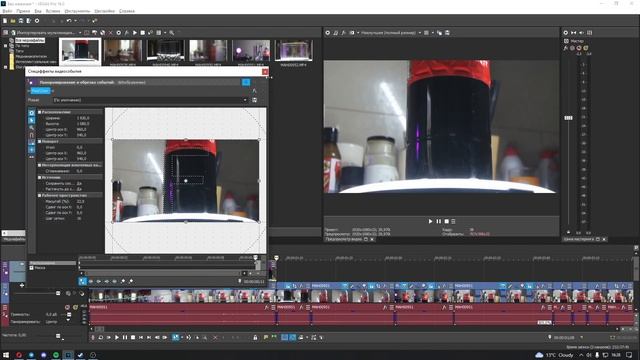Click the pause button under video preview

(439, 221)
